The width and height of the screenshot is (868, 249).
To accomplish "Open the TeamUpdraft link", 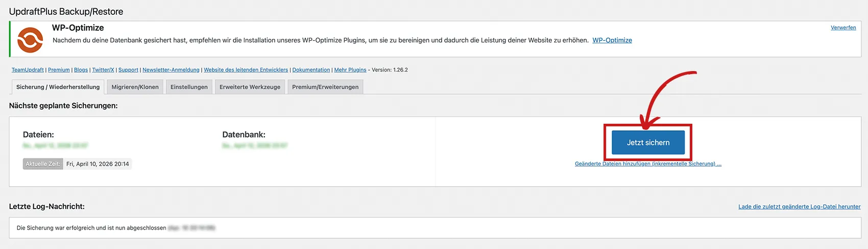I will point(28,70).
